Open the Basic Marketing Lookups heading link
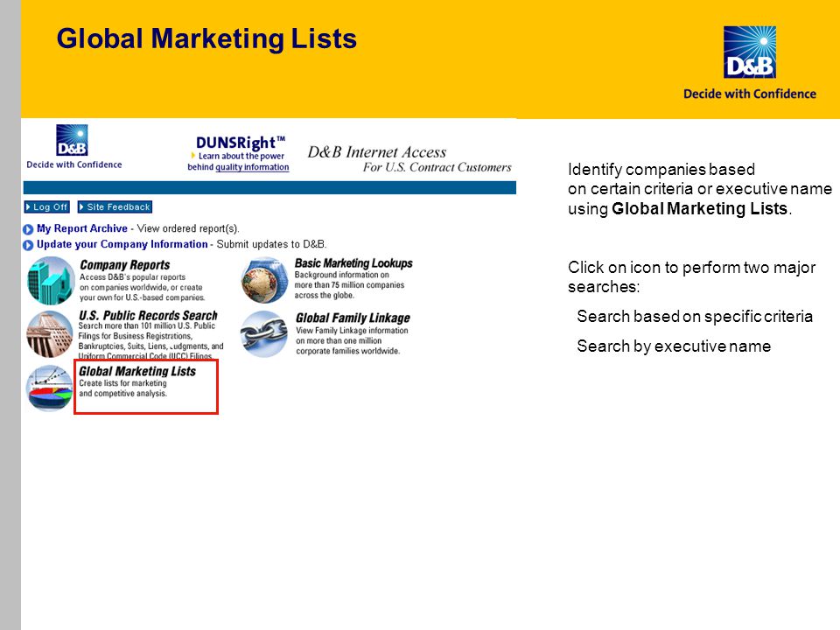This screenshot has width=840, height=630. (x=353, y=263)
